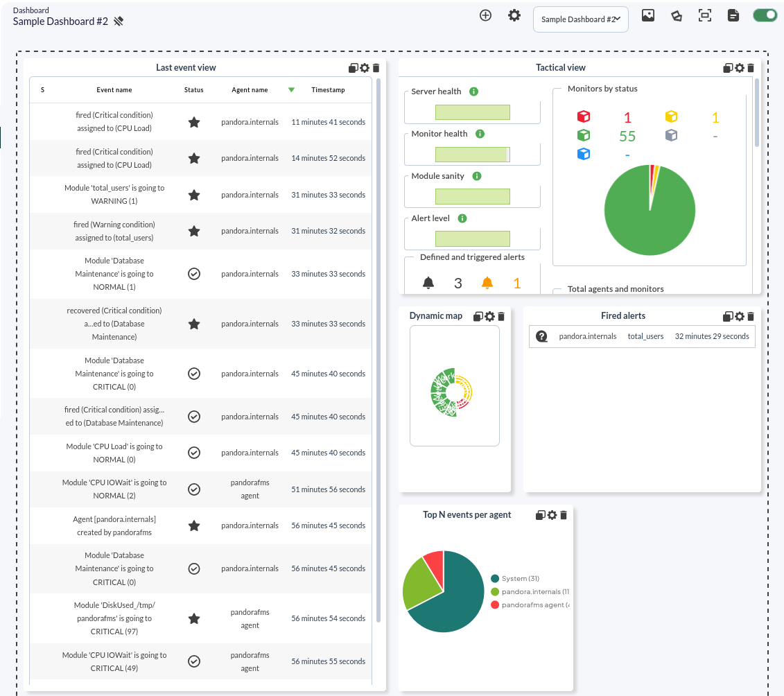Viewport: 784px width, 696px height.
Task: Open Top N events per agent settings
Action: tap(552, 515)
